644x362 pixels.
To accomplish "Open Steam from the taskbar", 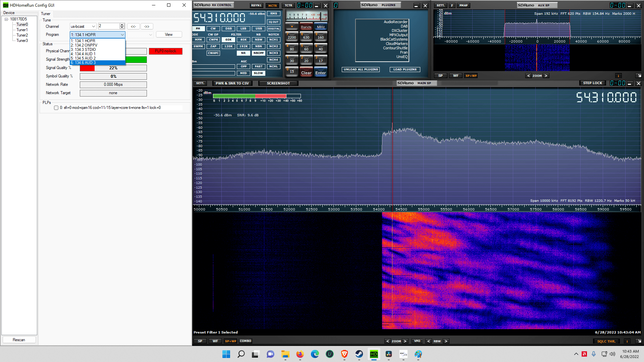I will (x=359, y=354).
